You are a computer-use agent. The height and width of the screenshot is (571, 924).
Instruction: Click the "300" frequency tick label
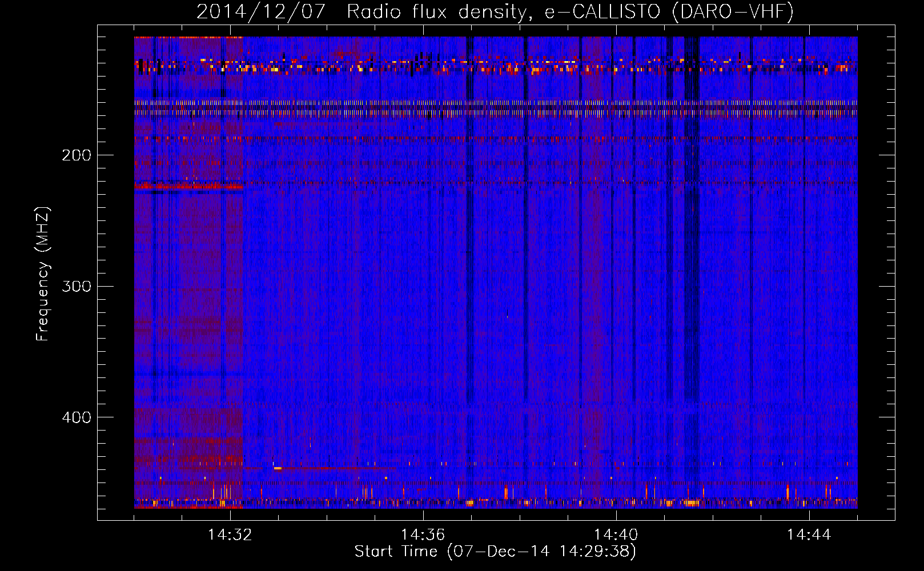point(76,286)
